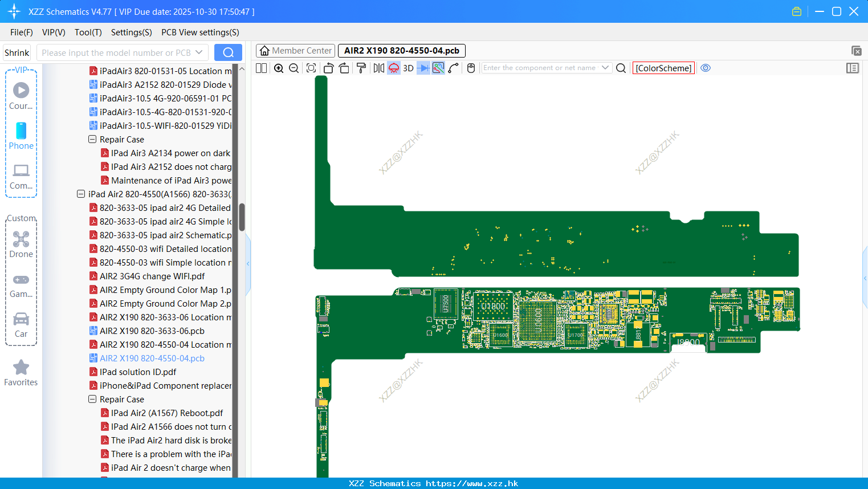868x489 pixels.
Task: Rotate the board clockwise
Action: pos(344,68)
